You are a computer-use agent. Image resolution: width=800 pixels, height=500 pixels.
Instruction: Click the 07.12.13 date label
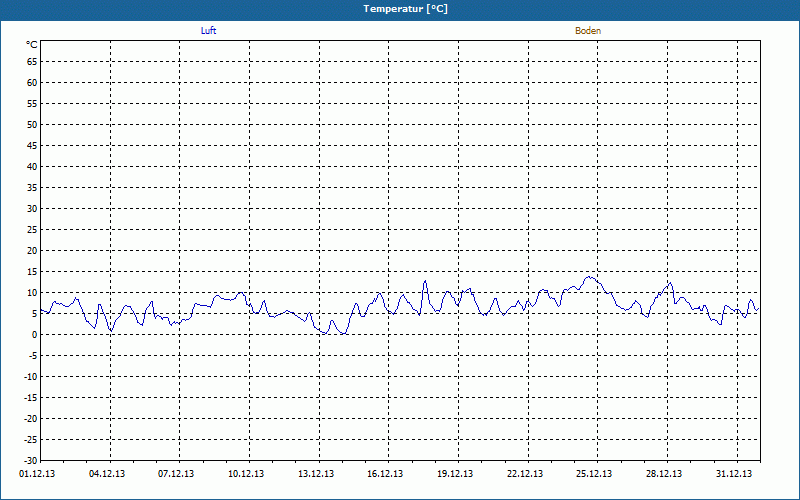point(176,474)
